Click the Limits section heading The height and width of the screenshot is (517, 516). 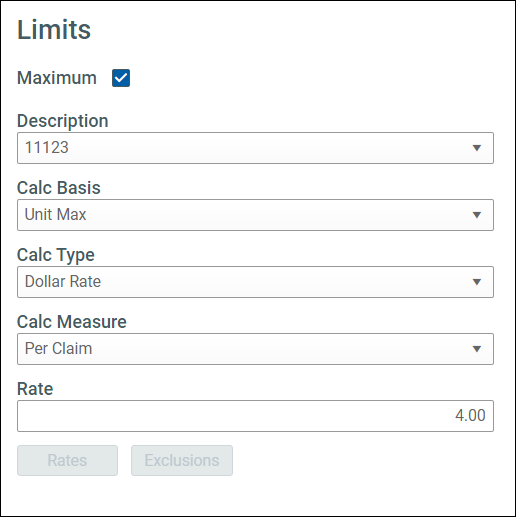[x=54, y=30]
